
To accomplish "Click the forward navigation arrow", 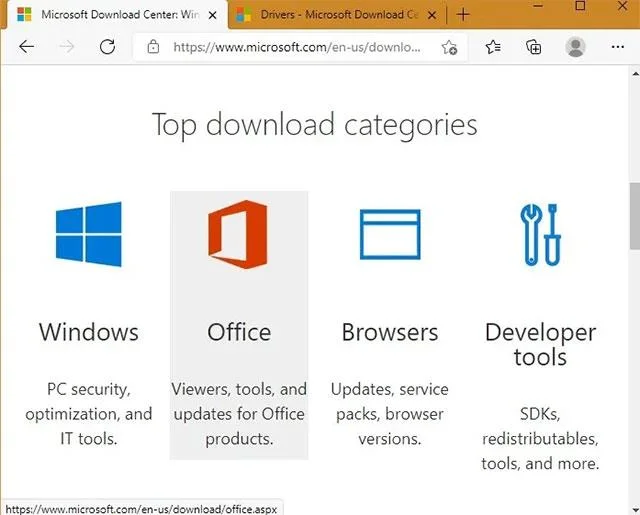I will click(x=67, y=47).
